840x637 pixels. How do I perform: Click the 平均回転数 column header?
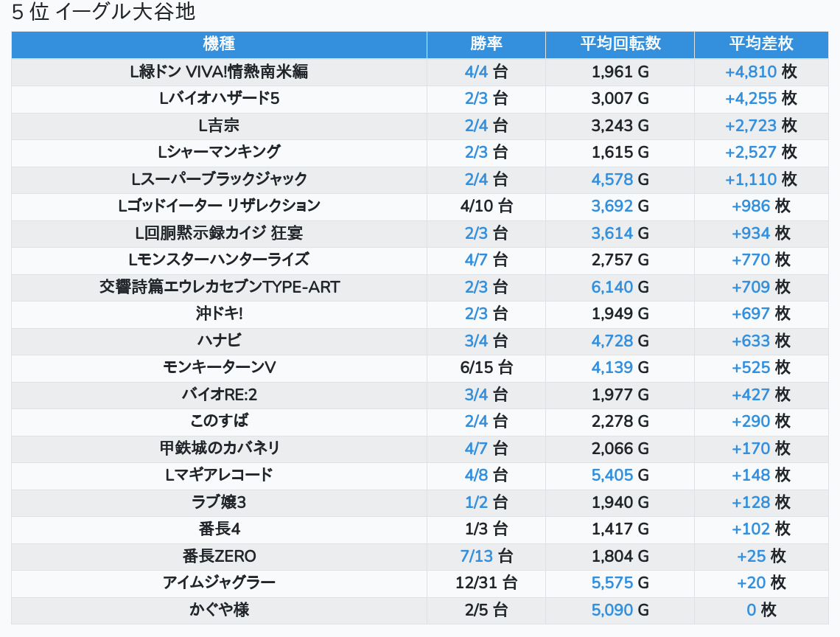[620, 44]
